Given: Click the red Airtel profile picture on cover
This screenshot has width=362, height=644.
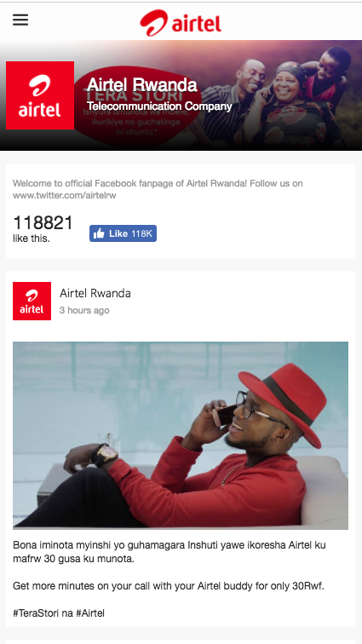Looking at the screenshot, I should [40, 95].
